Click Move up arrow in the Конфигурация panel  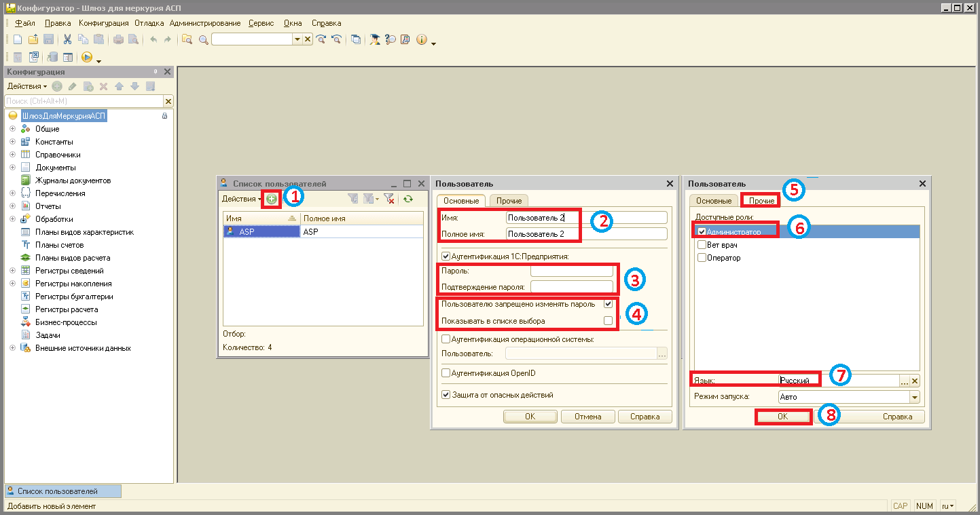click(x=119, y=86)
